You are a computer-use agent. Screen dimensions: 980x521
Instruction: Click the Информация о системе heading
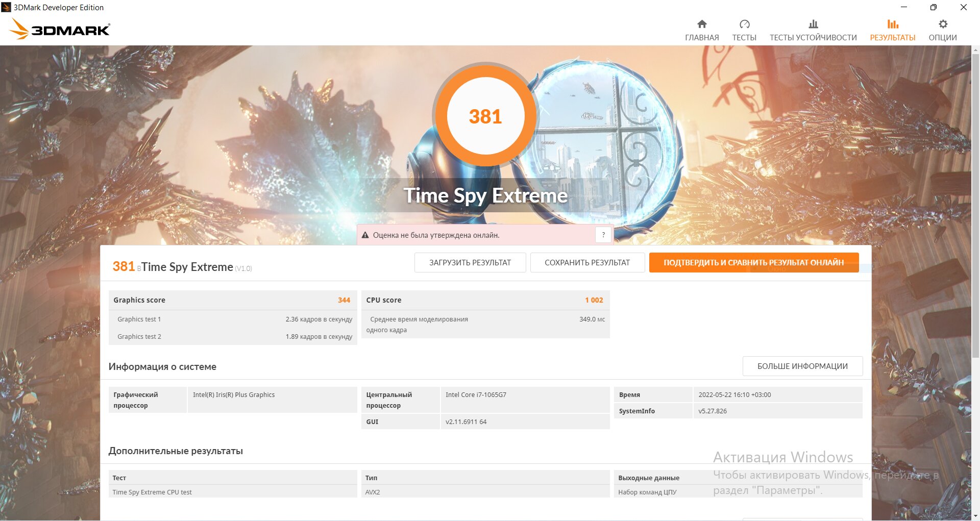[162, 366]
